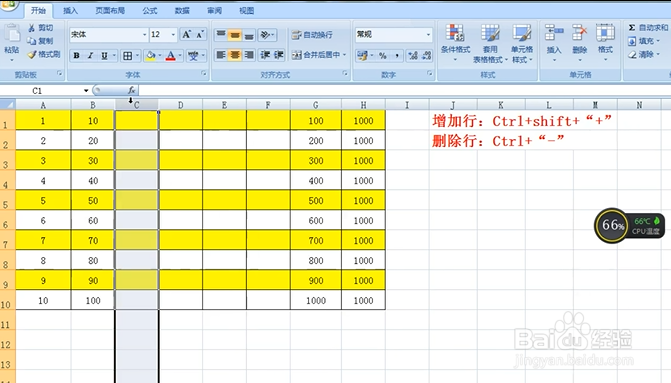The image size is (671, 383).
Task: Open Cell Styles (单元格样式)
Action: click(522, 44)
